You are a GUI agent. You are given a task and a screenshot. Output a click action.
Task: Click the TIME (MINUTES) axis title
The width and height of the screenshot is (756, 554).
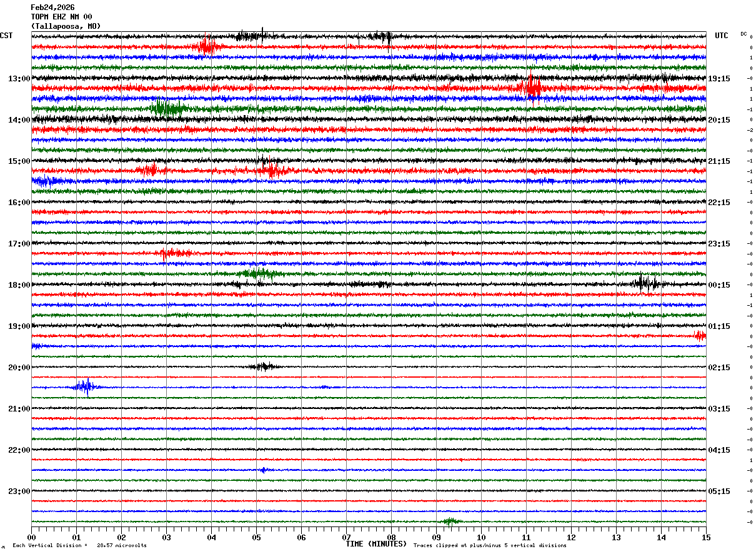pos(376,544)
